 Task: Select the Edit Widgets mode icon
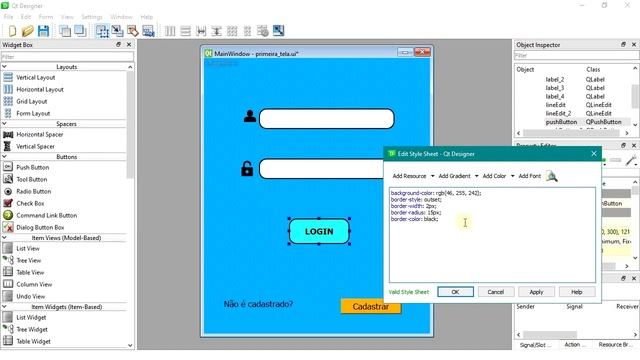tap(102, 31)
